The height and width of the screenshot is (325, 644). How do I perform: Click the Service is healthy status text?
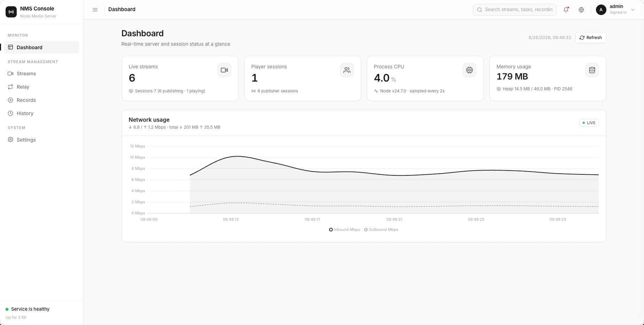[x=30, y=309]
